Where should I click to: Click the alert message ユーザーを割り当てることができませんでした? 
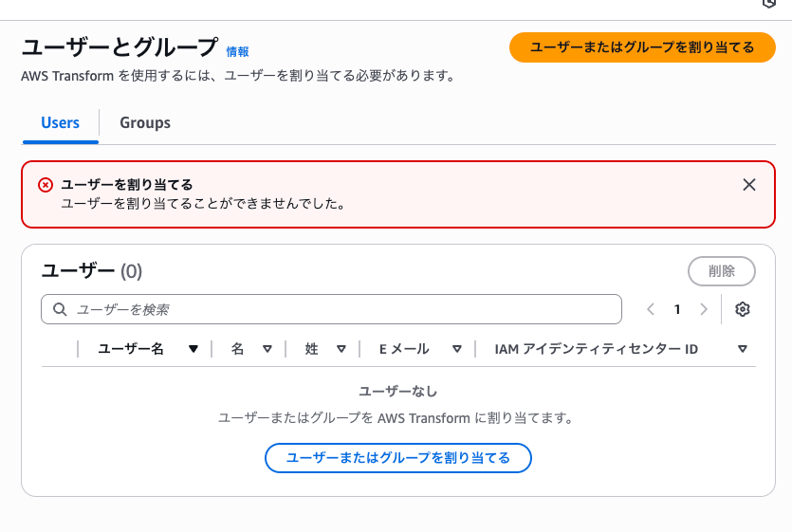[x=203, y=204]
